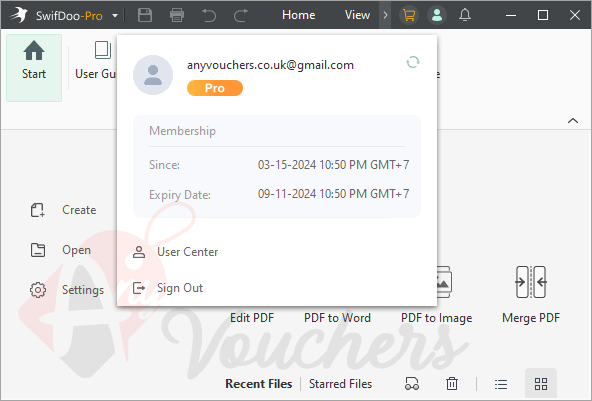Click the SwifDoo bird logo
Screen dimensions: 592x401
click(x=19, y=15)
